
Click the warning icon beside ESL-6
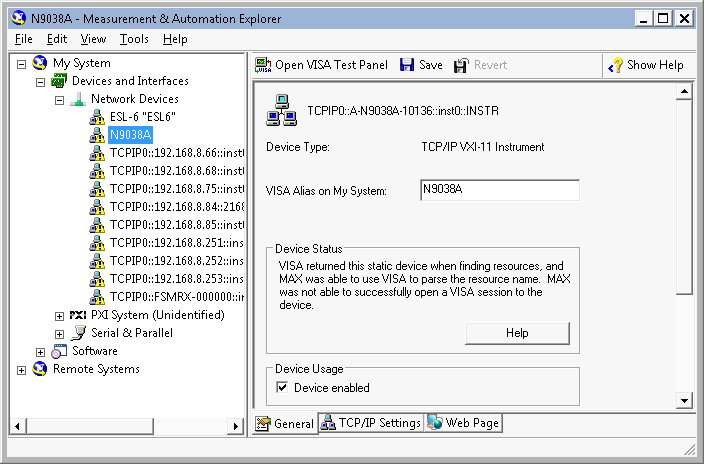[x=97, y=117]
